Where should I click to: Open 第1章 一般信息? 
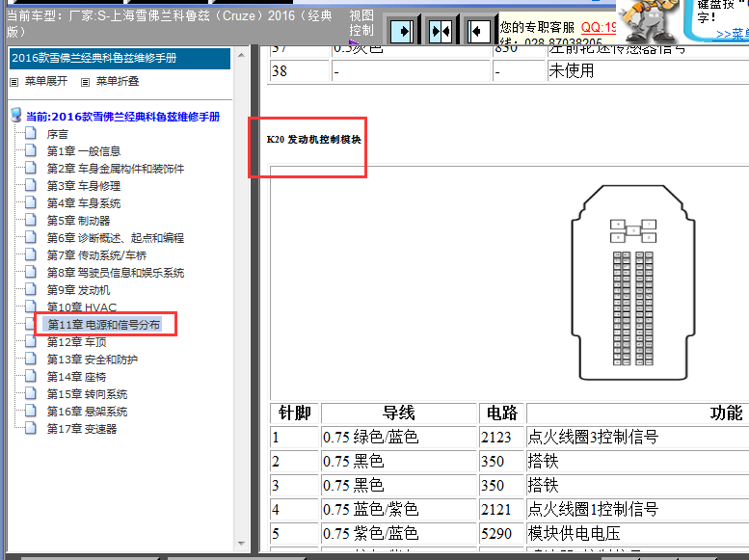click(x=84, y=151)
